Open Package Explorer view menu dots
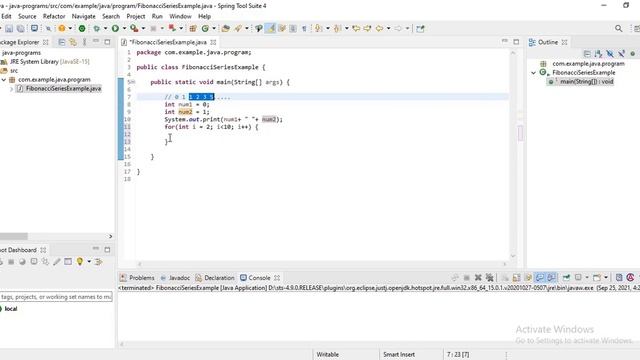The width and height of the screenshot is (640, 360). coord(84,42)
